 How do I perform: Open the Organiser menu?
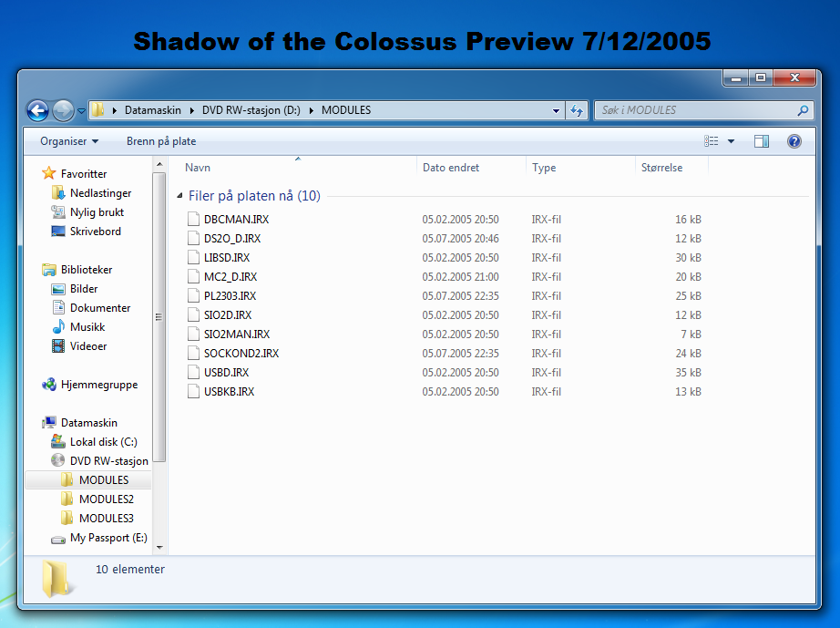(x=69, y=141)
